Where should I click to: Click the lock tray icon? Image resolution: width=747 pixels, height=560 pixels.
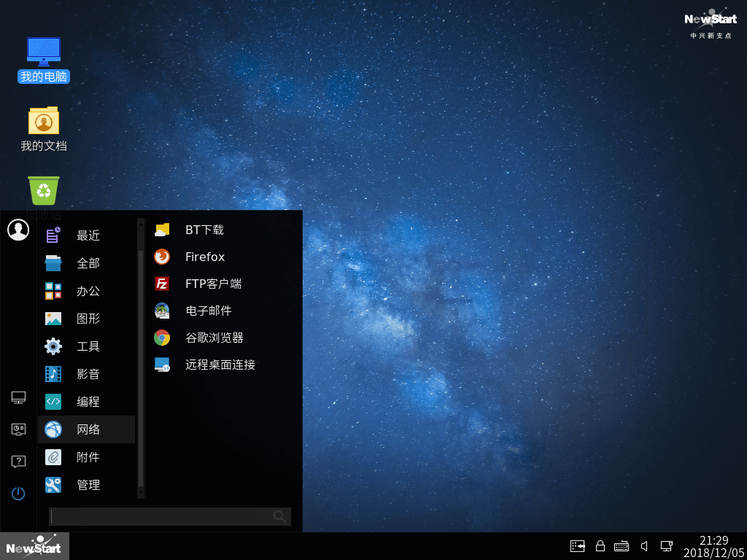point(600,545)
